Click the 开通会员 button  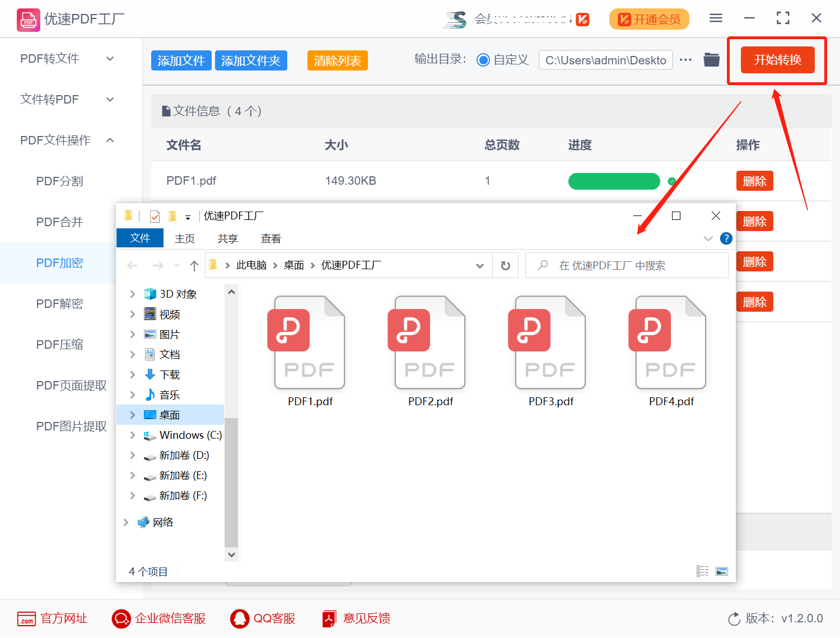649,20
